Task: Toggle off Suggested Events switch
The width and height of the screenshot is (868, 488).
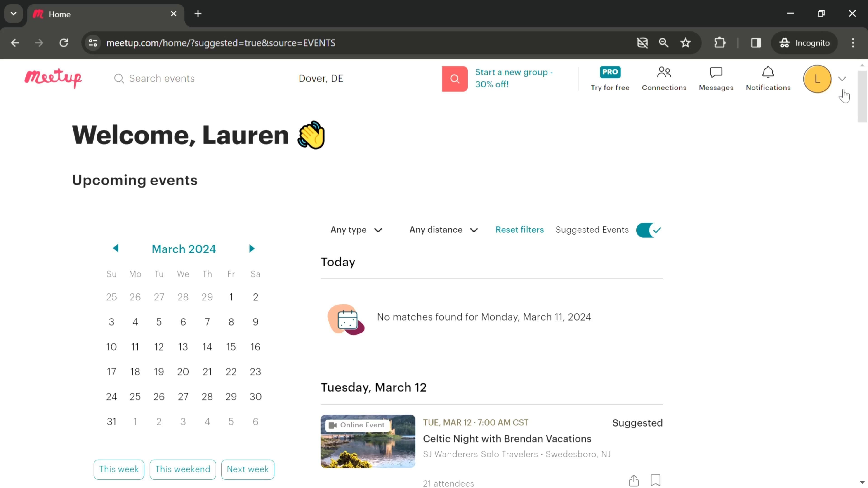Action: pos(649,230)
